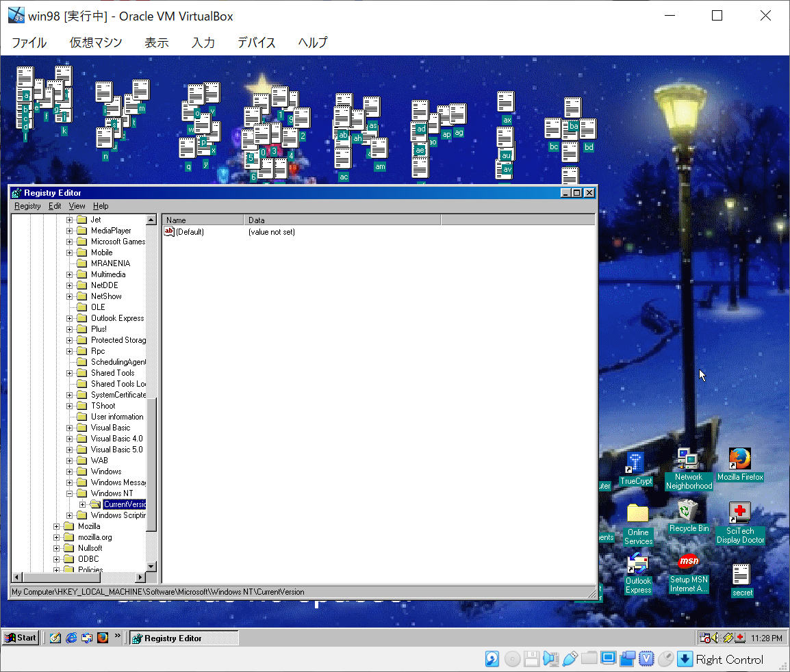Click VirtualBox floppy disk indicator
This screenshot has width=790, height=672.
click(x=531, y=658)
